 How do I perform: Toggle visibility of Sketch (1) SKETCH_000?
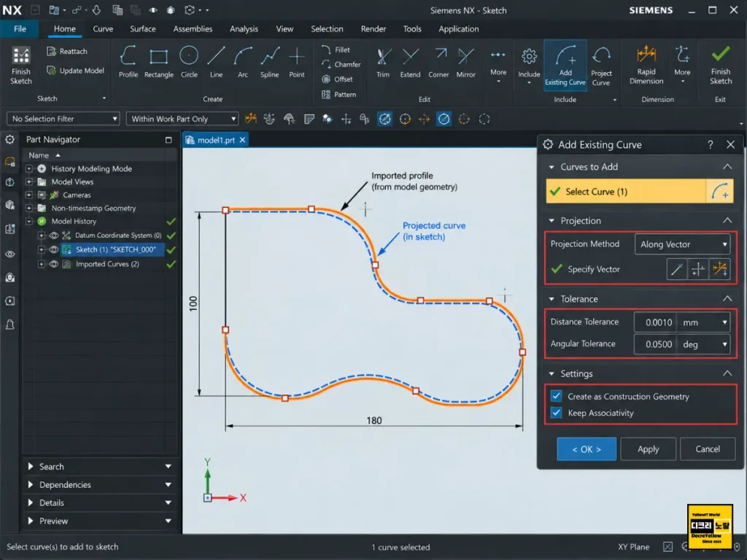tap(54, 249)
